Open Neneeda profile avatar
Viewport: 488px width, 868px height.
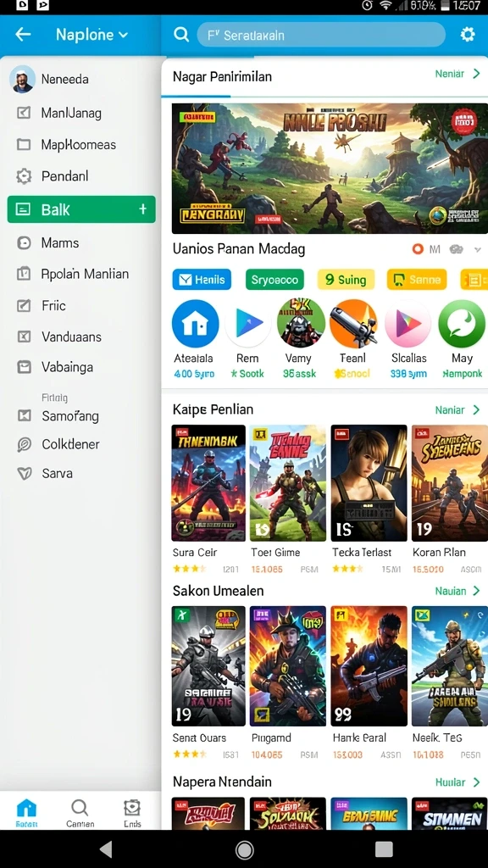22,79
